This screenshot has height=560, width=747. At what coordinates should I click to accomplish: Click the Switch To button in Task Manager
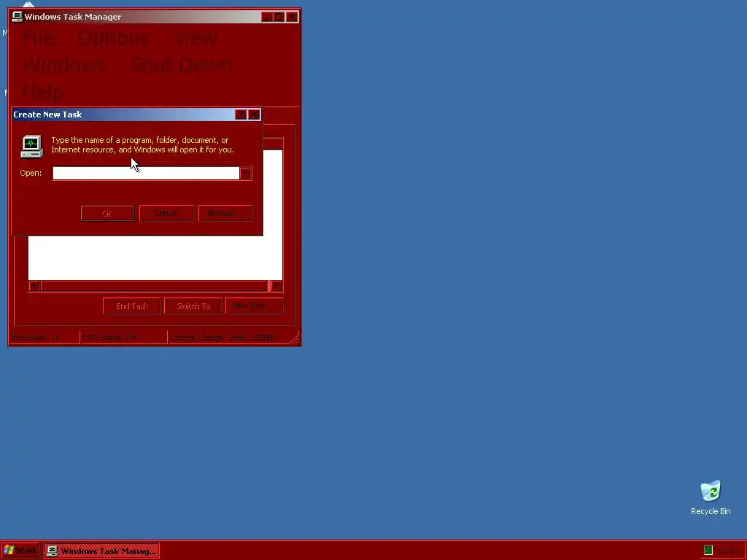coord(193,306)
